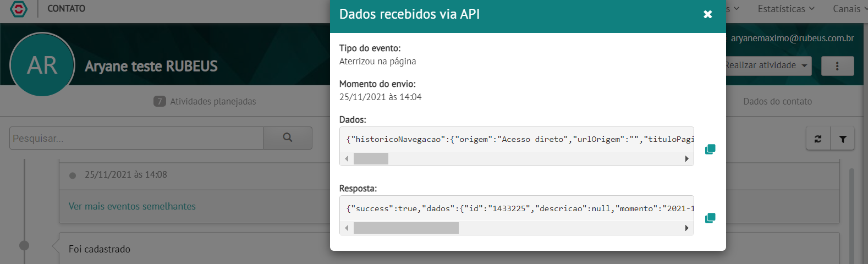Open Ver mais eventos semelhantes link

click(x=132, y=206)
